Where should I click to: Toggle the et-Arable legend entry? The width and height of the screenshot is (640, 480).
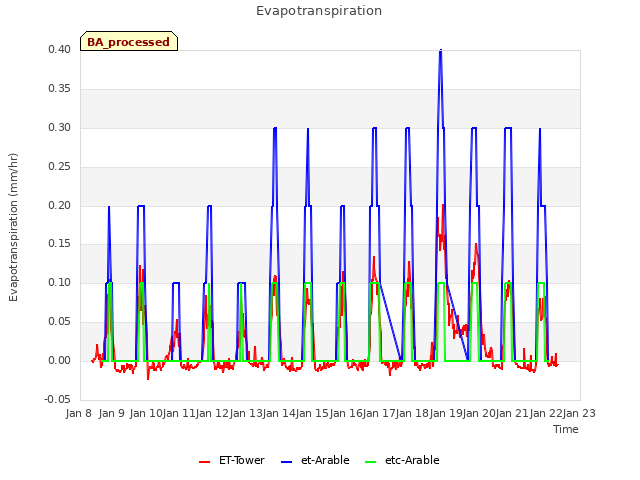coord(315,460)
